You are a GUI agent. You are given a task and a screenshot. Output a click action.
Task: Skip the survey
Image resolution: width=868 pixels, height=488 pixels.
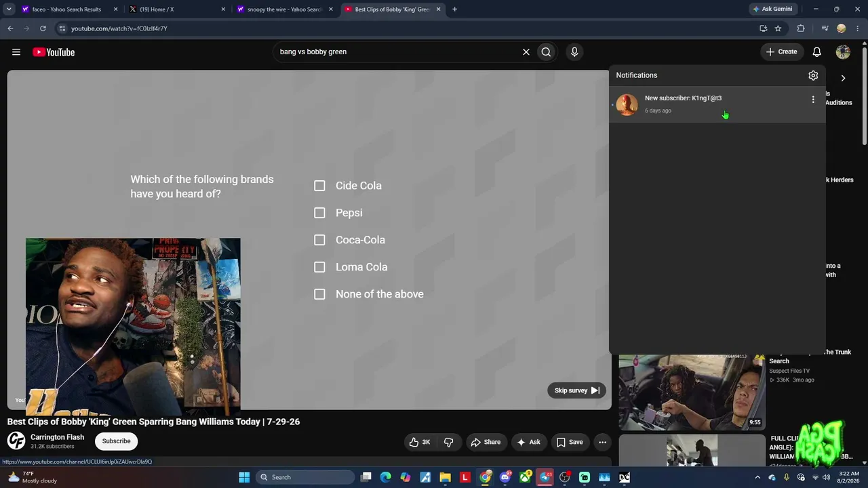[x=576, y=390]
